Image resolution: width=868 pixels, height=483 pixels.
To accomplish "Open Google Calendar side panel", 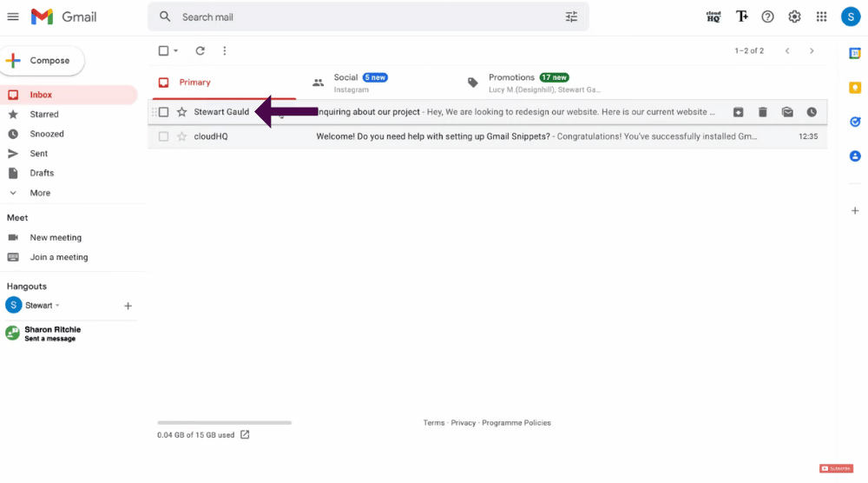I will pyautogui.click(x=855, y=53).
